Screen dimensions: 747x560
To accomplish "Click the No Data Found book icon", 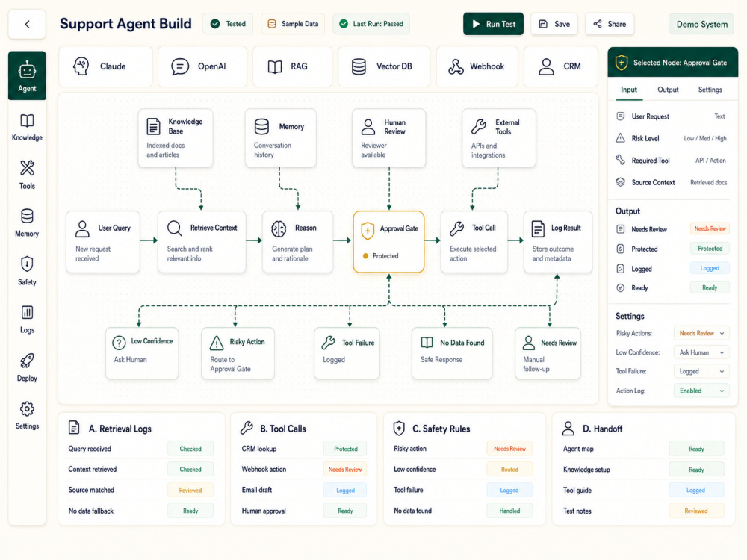I will (427, 343).
